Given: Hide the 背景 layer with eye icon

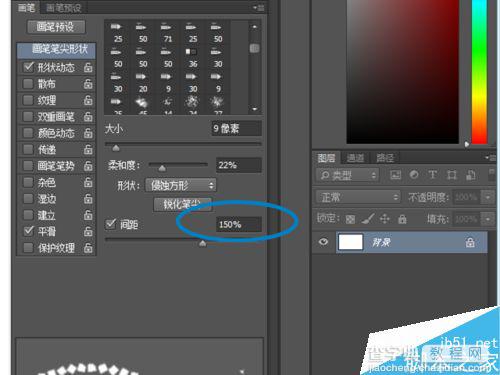Looking at the screenshot, I should (323, 242).
